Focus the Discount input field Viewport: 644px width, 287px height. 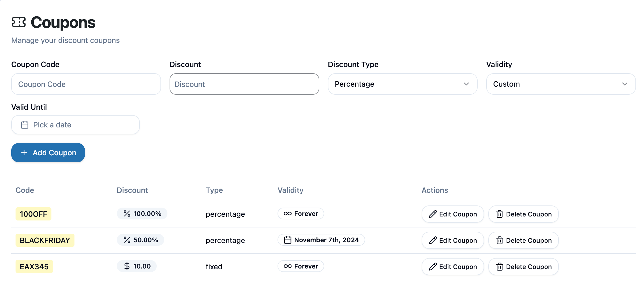coord(244,84)
